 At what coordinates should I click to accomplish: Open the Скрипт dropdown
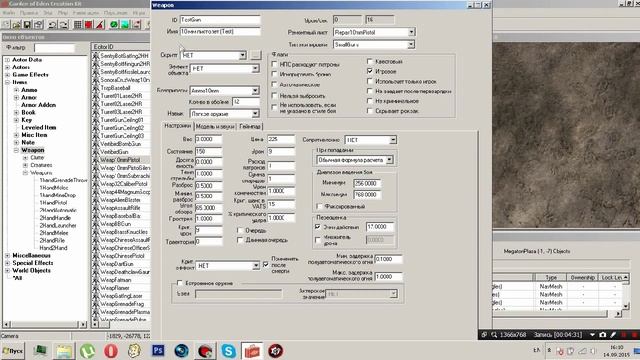pos(242,55)
